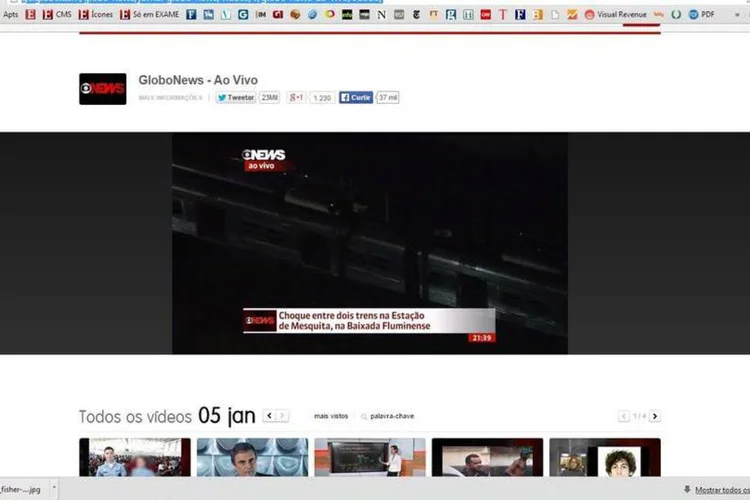The image size is (750, 500).
Task: Click the GloboNews channel logo
Action: [x=103, y=89]
